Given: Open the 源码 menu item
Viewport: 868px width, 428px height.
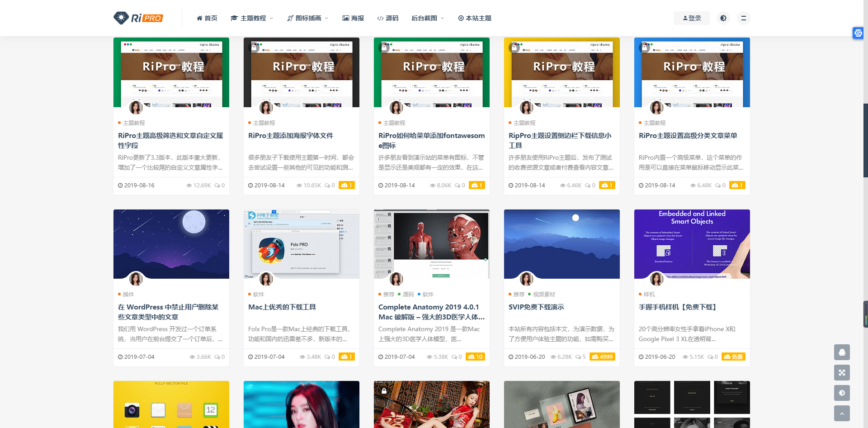Looking at the screenshot, I should point(387,18).
